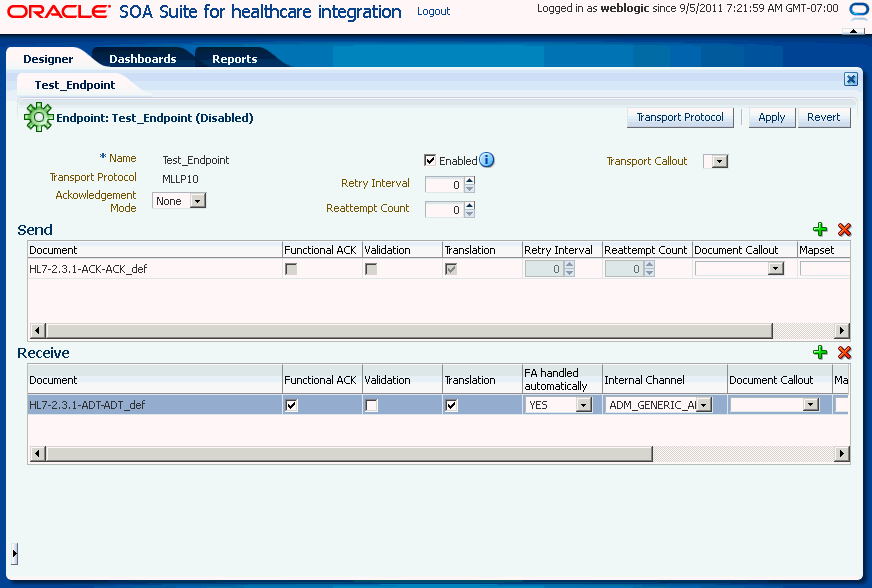This screenshot has width=872, height=588.
Task: Click the Transport Protocol button
Action: click(680, 117)
